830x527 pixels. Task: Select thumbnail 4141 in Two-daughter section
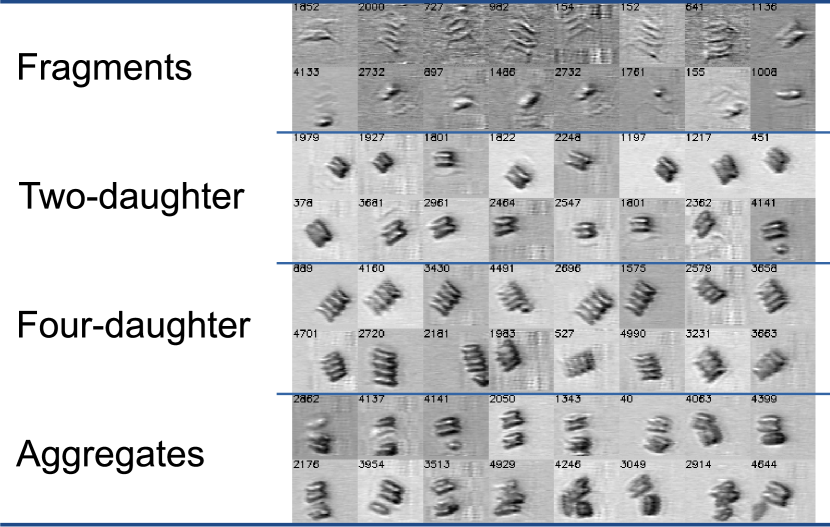(783, 230)
